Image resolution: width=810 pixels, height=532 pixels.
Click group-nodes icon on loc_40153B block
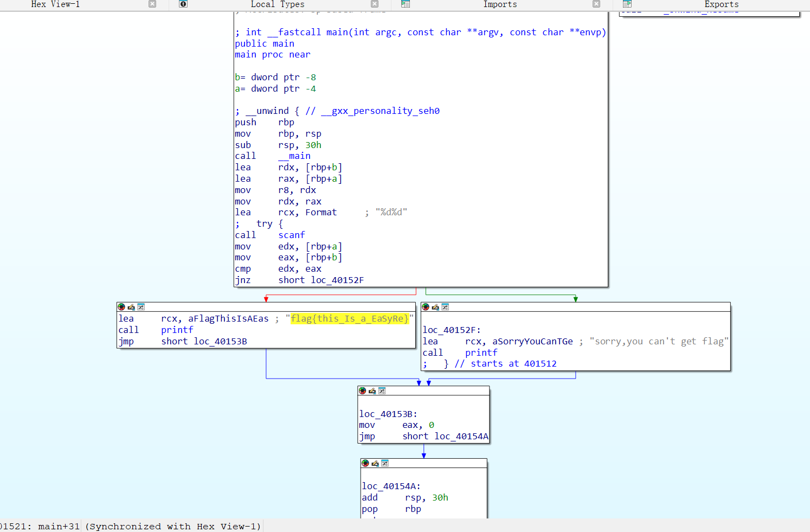pos(382,390)
